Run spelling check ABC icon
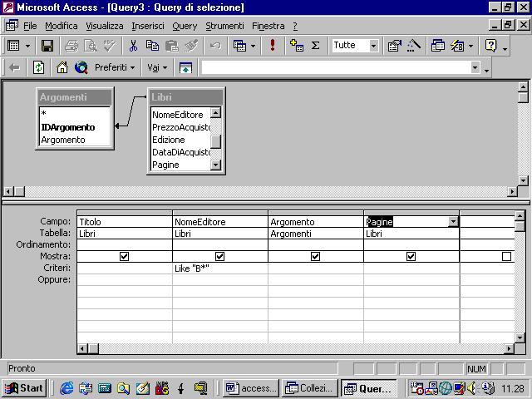Screen dimensions: 532x399 click(x=110, y=46)
